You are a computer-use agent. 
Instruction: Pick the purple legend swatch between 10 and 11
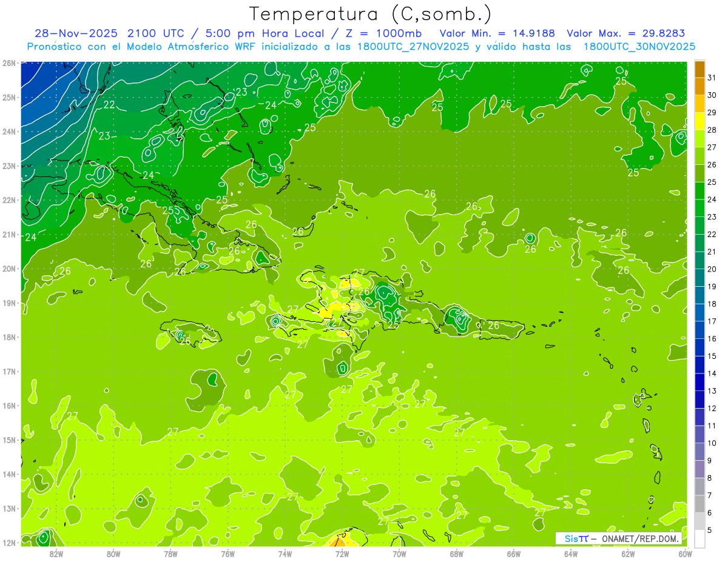click(x=699, y=435)
